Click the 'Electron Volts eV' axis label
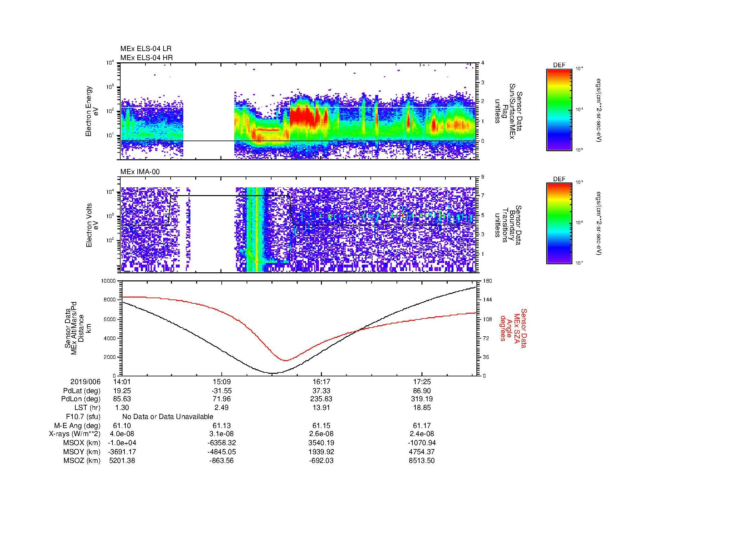This screenshot has height=534, width=756. [x=92, y=225]
